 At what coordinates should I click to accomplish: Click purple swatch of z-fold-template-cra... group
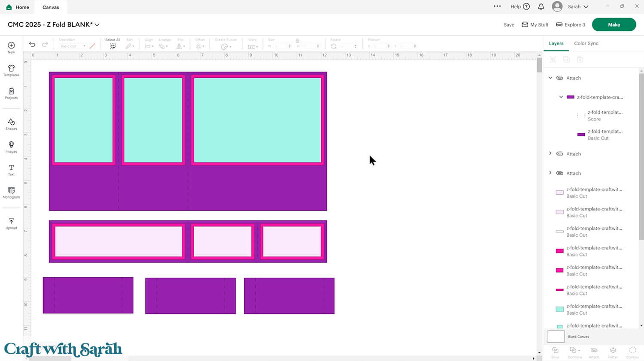tap(570, 97)
